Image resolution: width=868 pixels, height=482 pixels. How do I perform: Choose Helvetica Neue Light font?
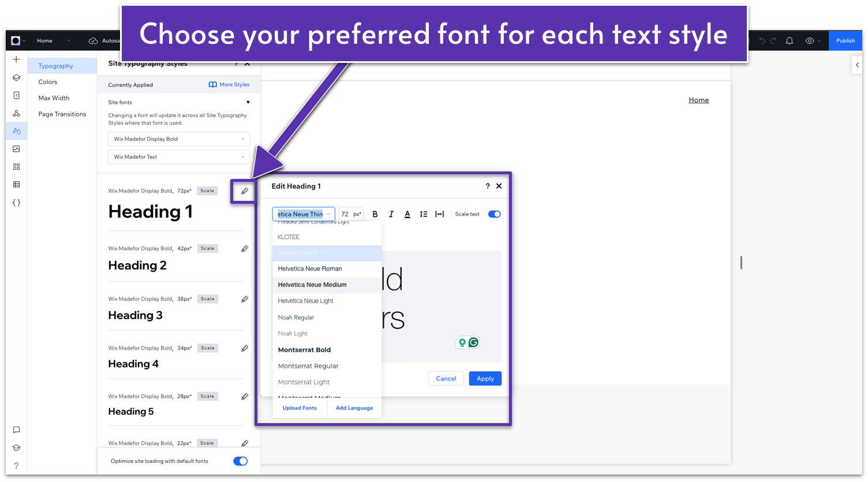(x=327, y=301)
